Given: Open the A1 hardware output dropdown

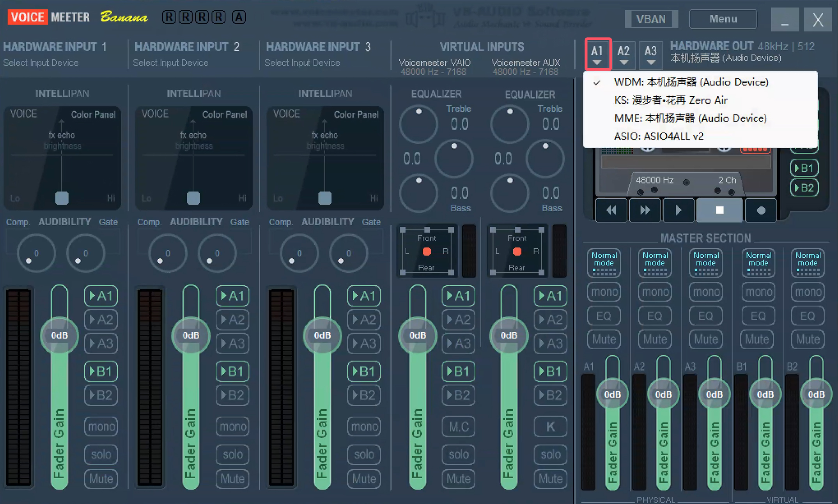Looking at the screenshot, I should click(x=597, y=54).
